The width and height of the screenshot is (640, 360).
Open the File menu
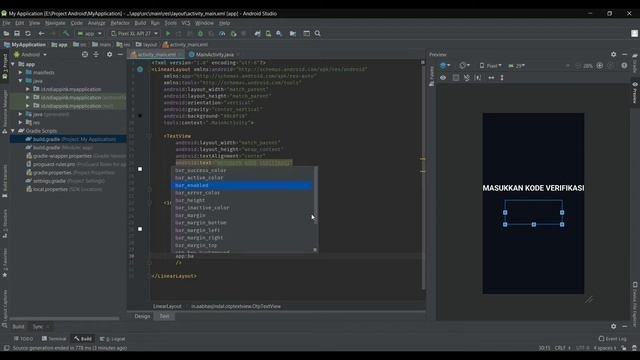point(6,23)
